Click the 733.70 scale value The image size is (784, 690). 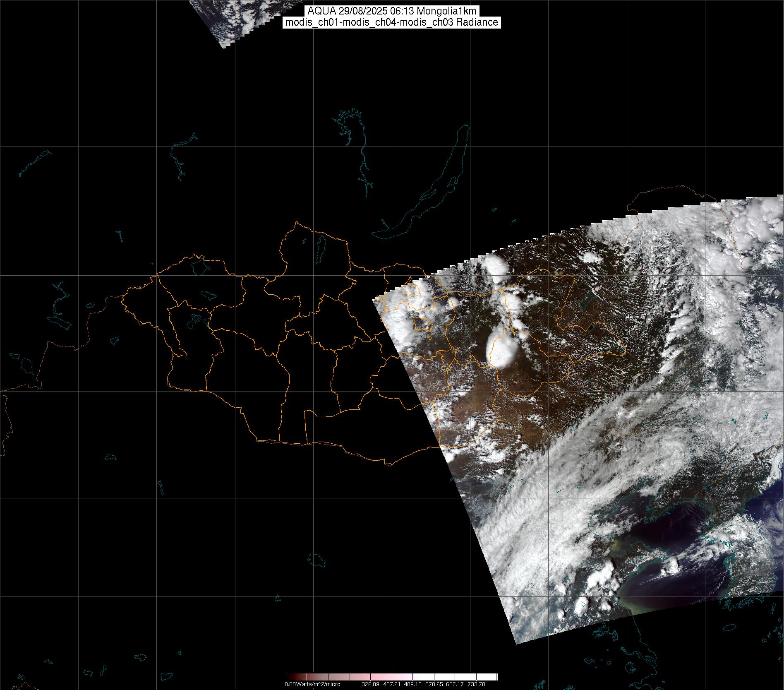coord(477,685)
